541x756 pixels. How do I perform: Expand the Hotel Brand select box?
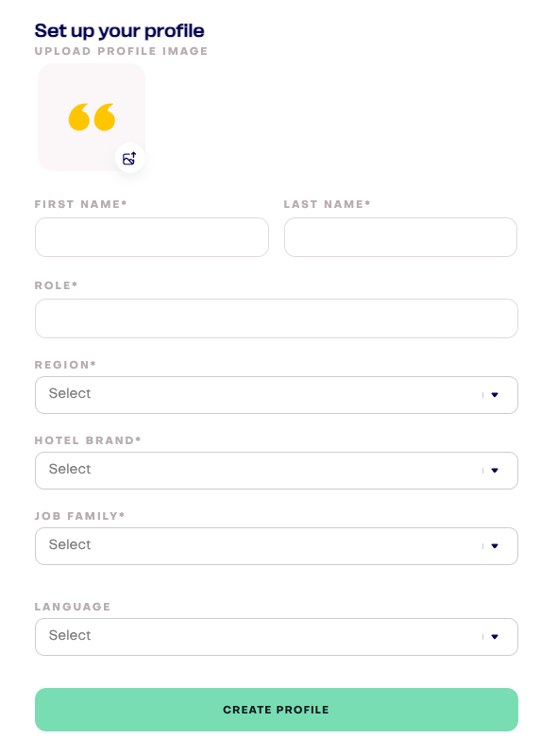[x=277, y=471]
